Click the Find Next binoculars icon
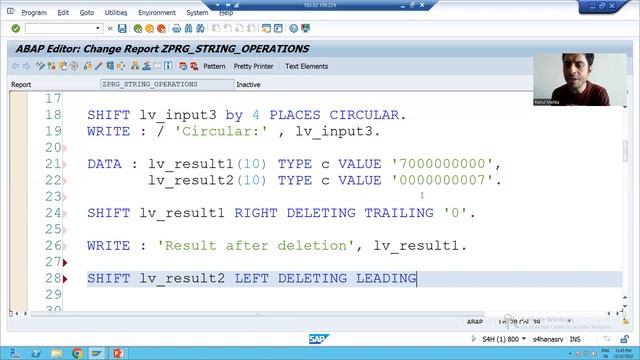The image size is (640, 360). click(200, 28)
